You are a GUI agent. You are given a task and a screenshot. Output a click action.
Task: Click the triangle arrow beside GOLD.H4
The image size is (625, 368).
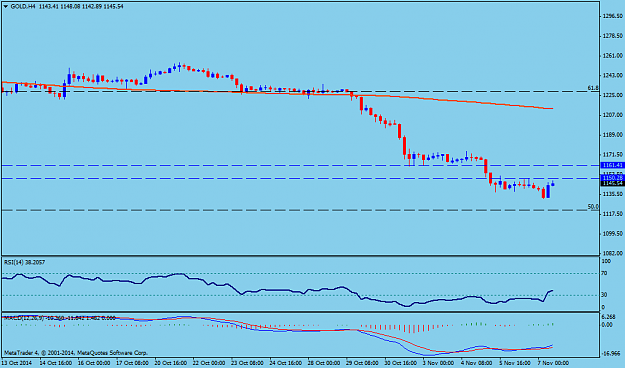click(5, 7)
